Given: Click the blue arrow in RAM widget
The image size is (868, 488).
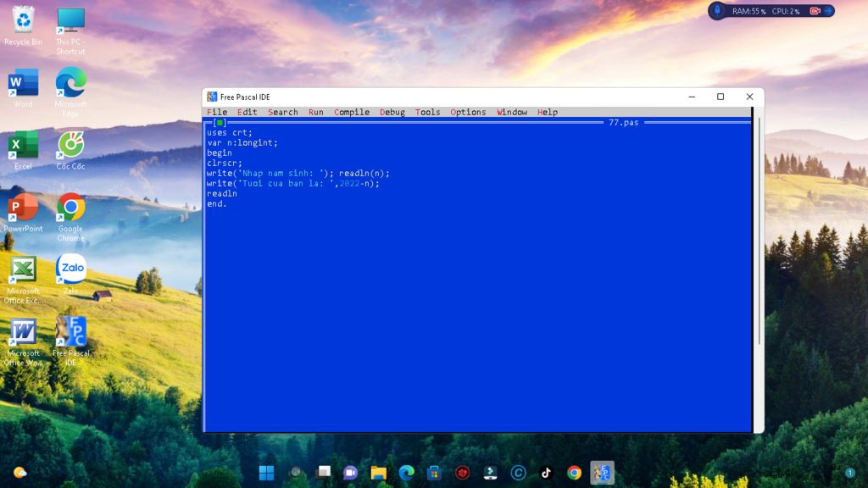Looking at the screenshot, I should 828,11.
